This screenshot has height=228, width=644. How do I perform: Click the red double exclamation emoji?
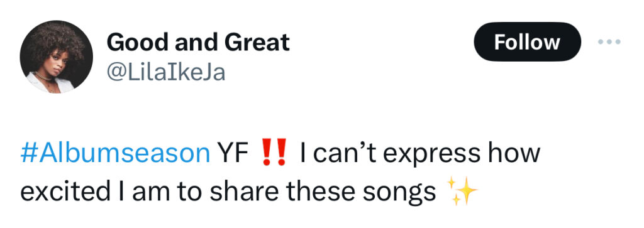tap(274, 153)
